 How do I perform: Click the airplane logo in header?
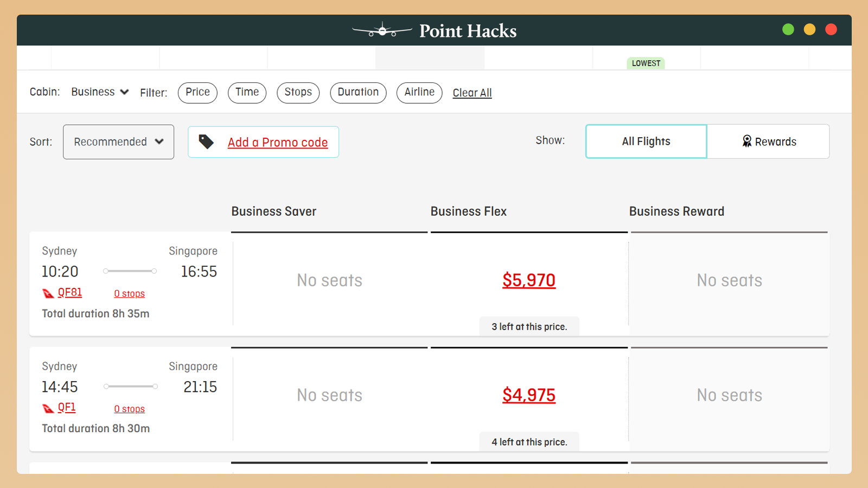[x=382, y=31]
